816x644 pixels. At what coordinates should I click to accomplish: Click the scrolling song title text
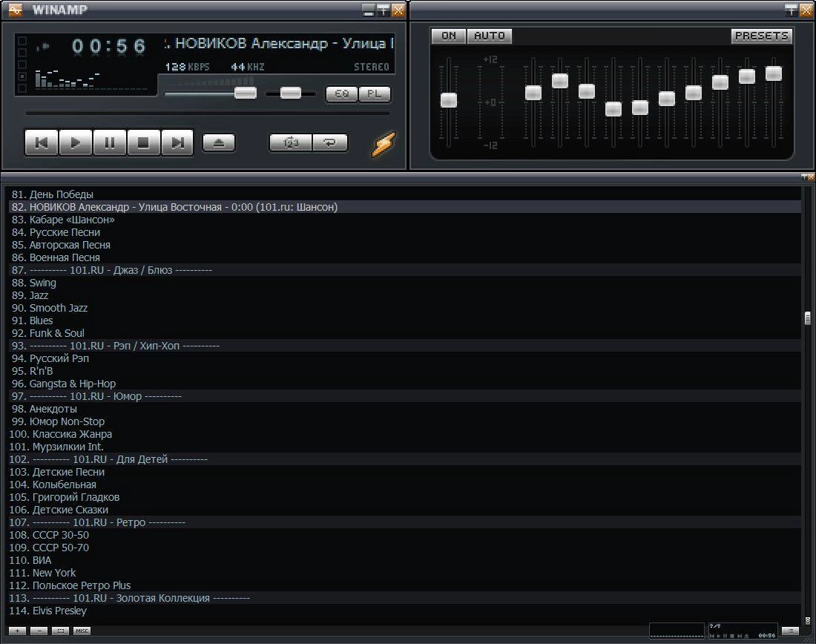click(279, 44)
